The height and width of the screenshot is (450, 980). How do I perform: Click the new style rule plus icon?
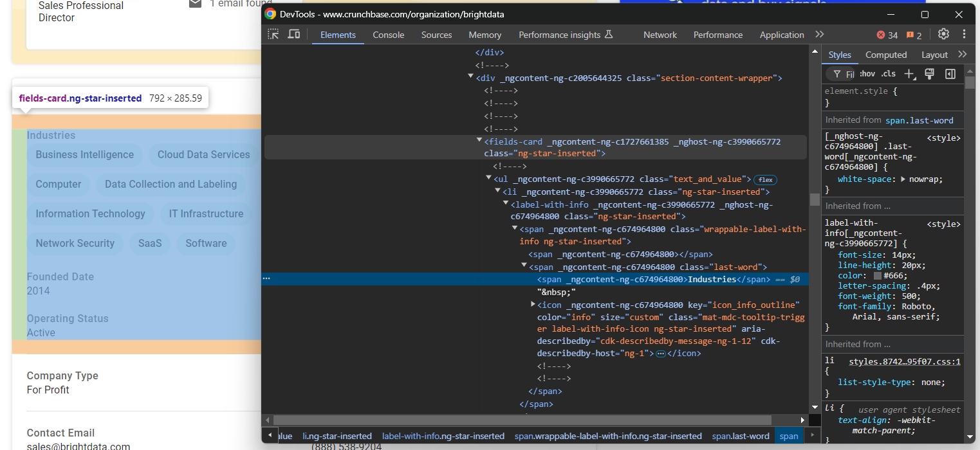pyautogui.click(x=909, y=75)
